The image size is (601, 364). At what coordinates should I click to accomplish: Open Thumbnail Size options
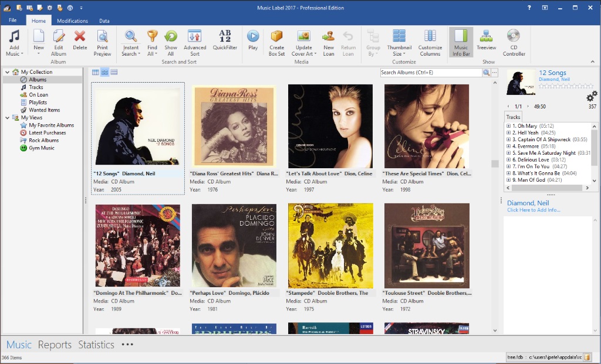[x=399, y=42]
